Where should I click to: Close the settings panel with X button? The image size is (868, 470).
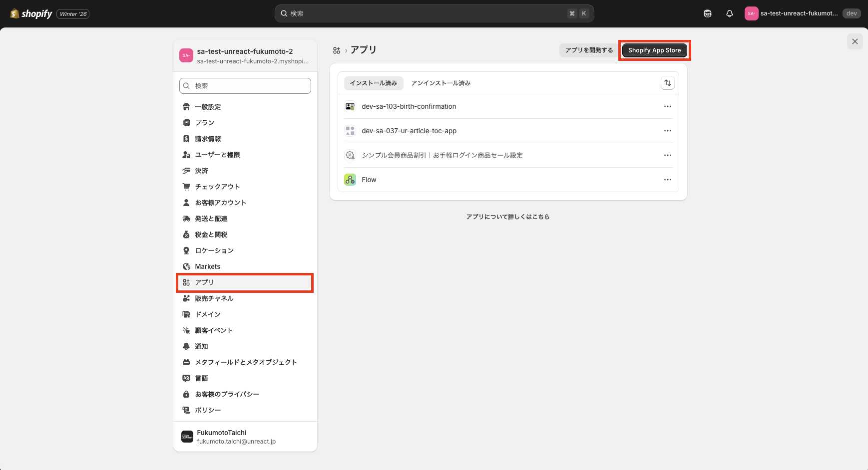coord(855,41)
